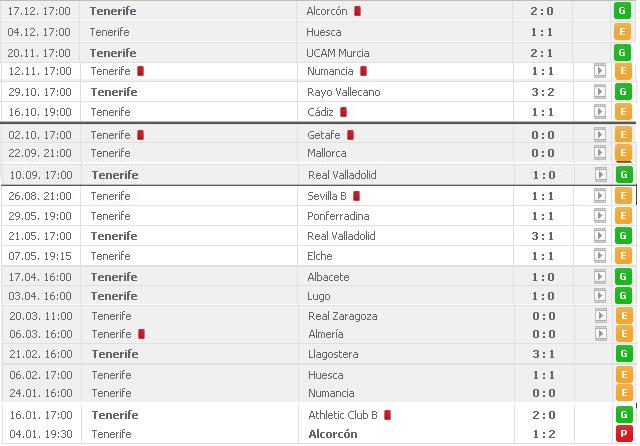Click green G badge for Lugo match
Image resolution: width=640 pixels, height=446 pixels.
click(x=623, y=295)
